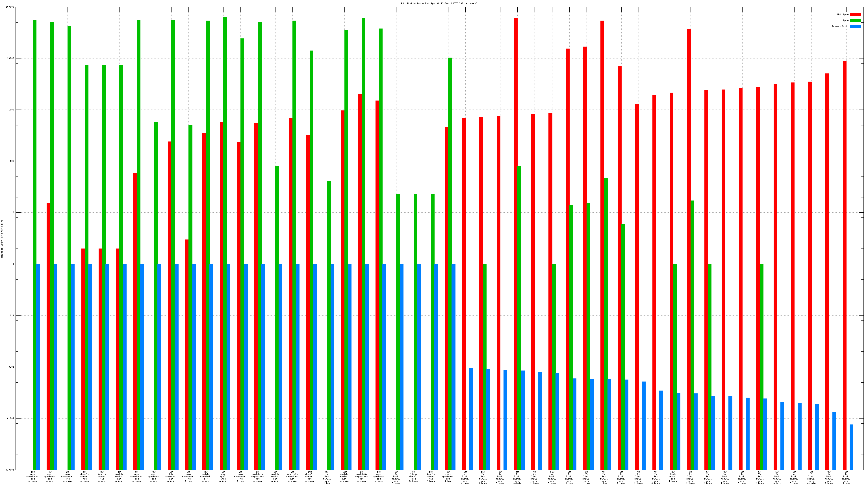This screenshot has width=868, height=488.
Task: Click the 0.01 y-axis tick label
Action: 11,367
